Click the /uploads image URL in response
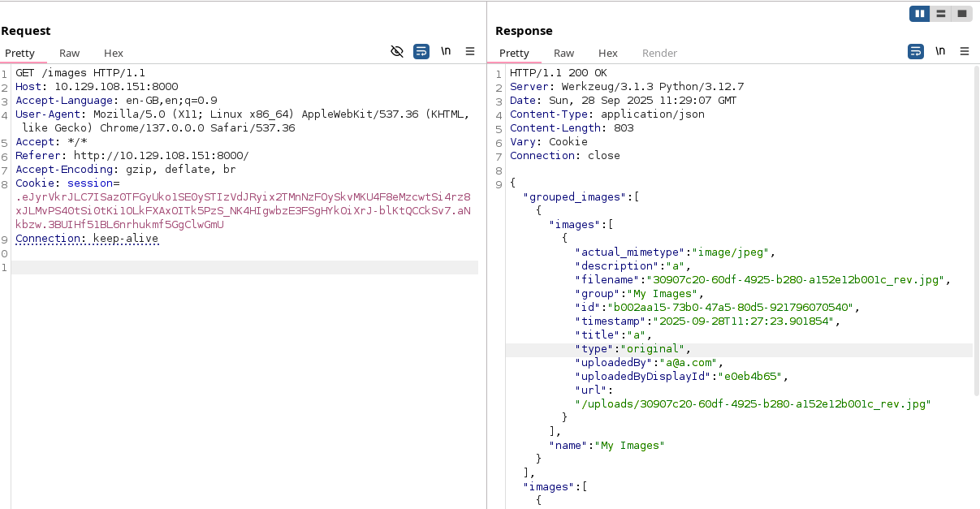 pyautogui.click(x=752, y=403)
